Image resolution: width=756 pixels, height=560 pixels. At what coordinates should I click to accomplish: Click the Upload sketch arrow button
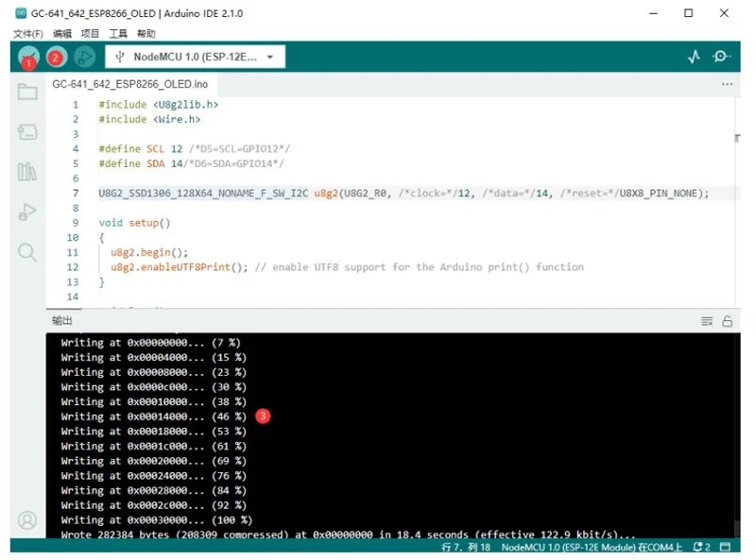coord(57,57)
